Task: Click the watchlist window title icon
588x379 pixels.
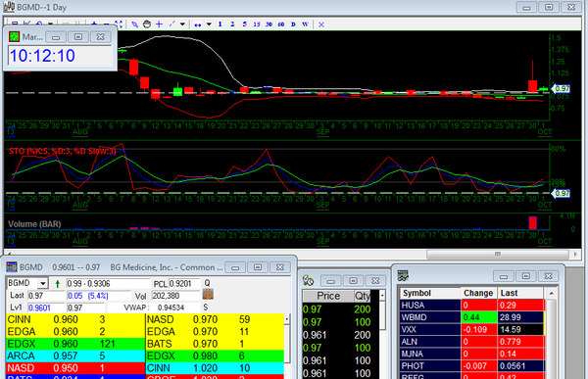Action: pyautogui.click(x=403, y=275)
